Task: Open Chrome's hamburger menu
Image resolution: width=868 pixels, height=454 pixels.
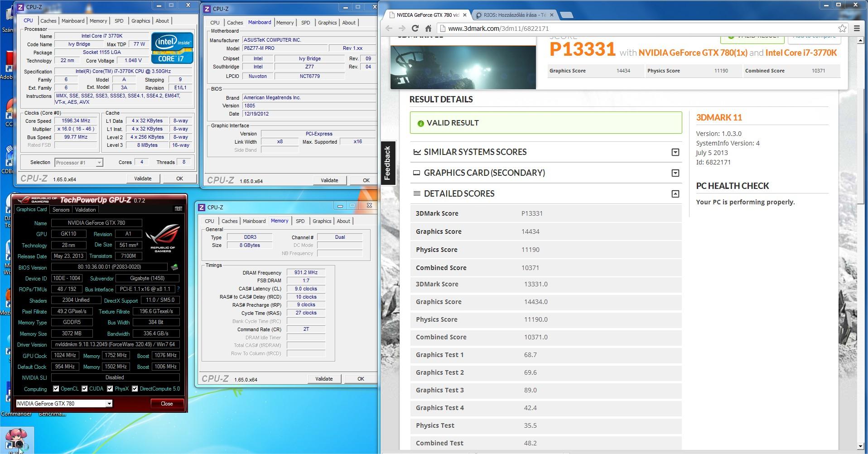Action: click(857, 28)
